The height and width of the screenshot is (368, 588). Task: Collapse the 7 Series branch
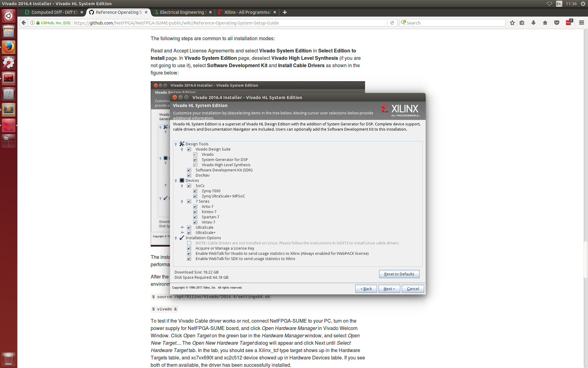pos(182,201)
